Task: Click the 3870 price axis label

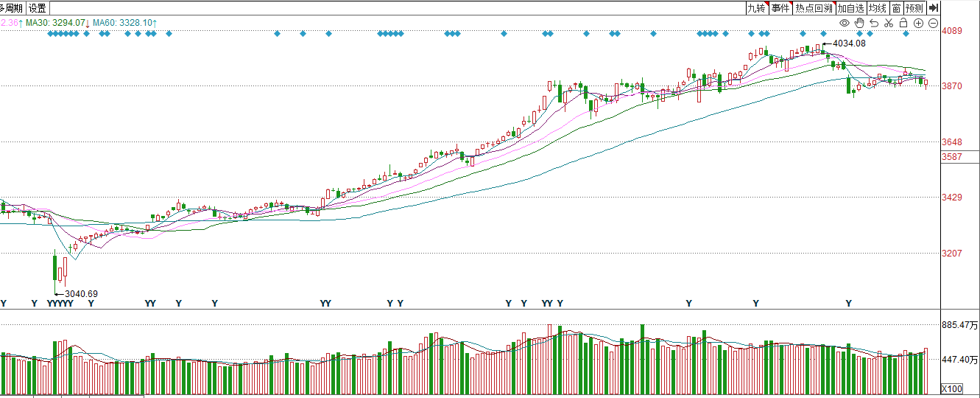Action: point(953,86)
